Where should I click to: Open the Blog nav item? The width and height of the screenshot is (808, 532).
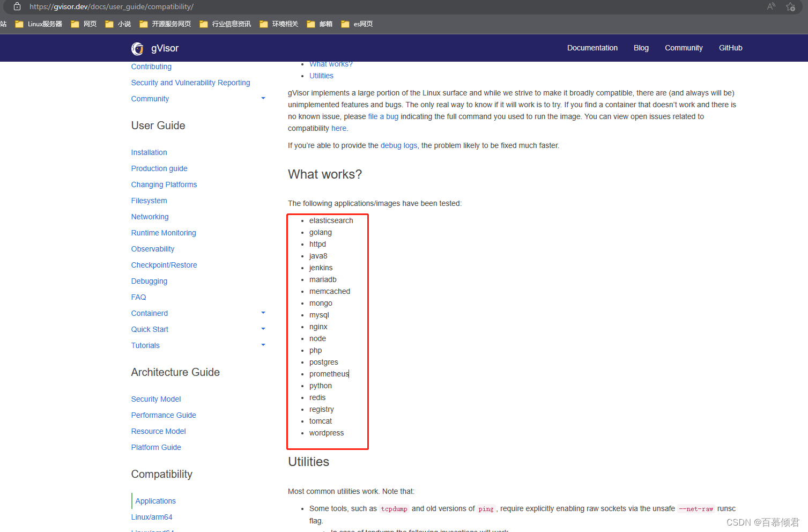641,48
